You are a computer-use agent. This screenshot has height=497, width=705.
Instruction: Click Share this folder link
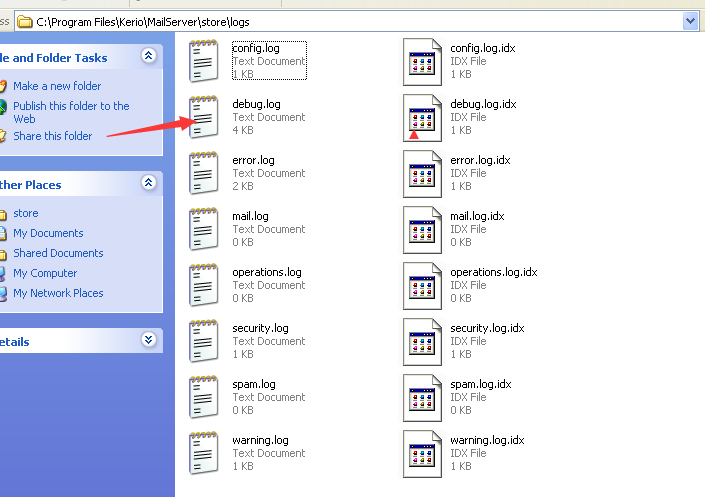[52, 136]
